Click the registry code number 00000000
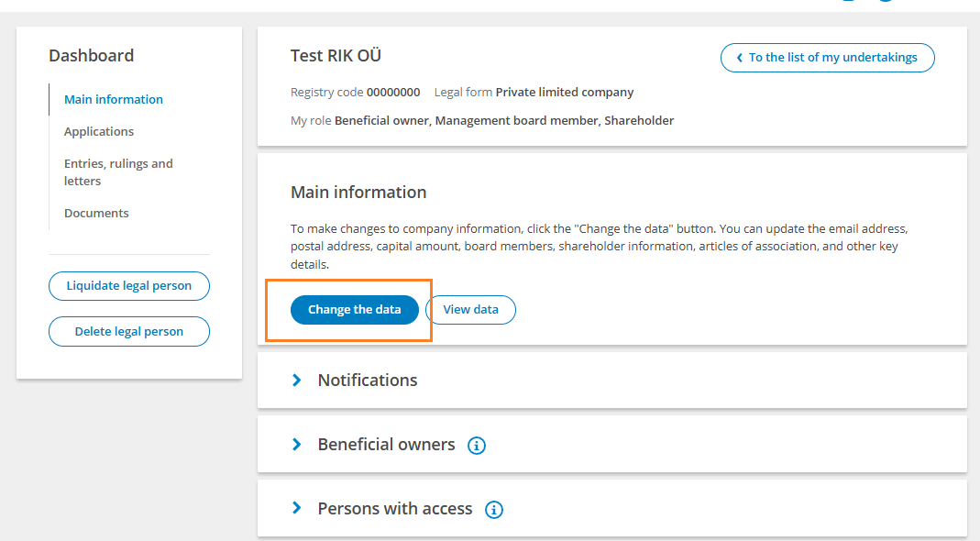Screen dimensions: 980x541 [x=393, y=93]
